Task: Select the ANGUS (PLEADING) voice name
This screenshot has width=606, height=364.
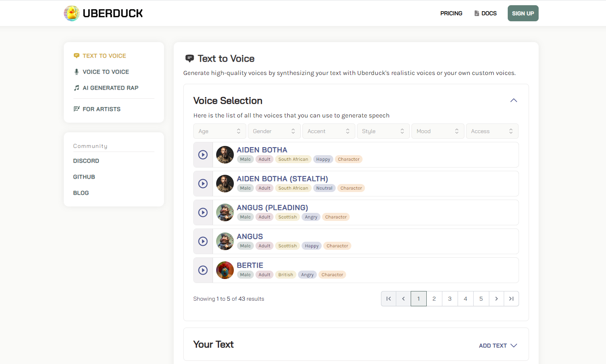Action: (272, 208)
